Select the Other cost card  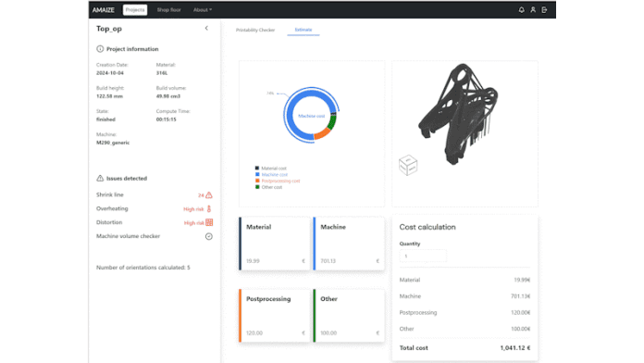coord(349,316)
